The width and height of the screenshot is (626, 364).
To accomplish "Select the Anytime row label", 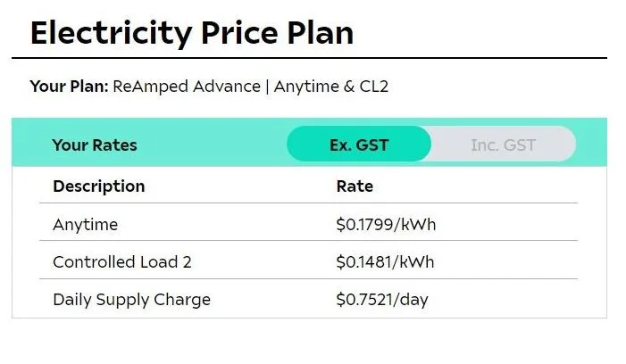I will click(x=85, y=224).
